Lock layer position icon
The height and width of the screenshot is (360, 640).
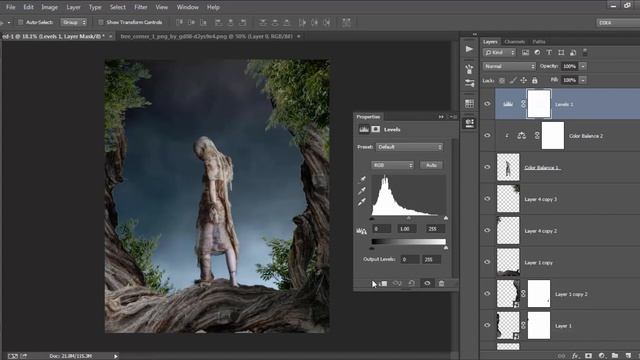coord(524,80)
